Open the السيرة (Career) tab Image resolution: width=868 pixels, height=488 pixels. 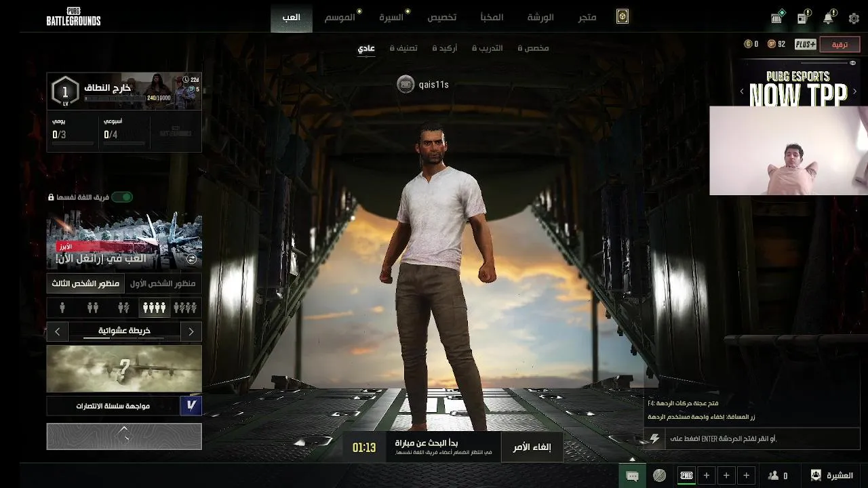[391, 17]
